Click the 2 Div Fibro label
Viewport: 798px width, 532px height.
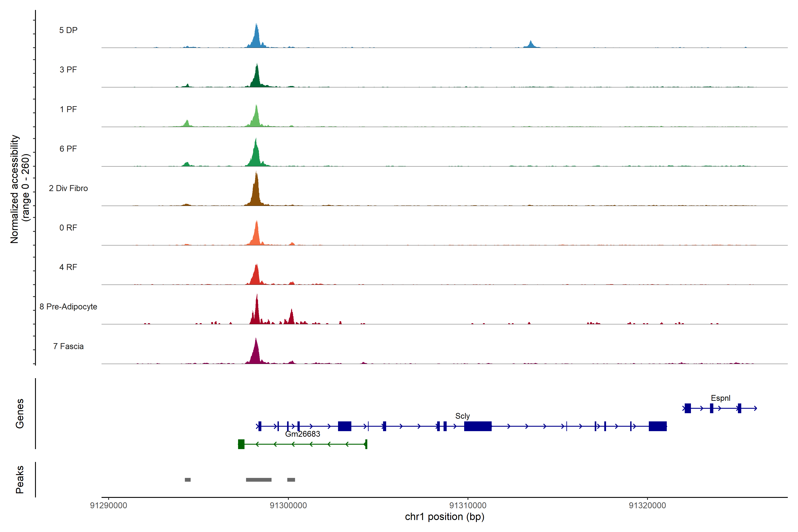[68, 188]
